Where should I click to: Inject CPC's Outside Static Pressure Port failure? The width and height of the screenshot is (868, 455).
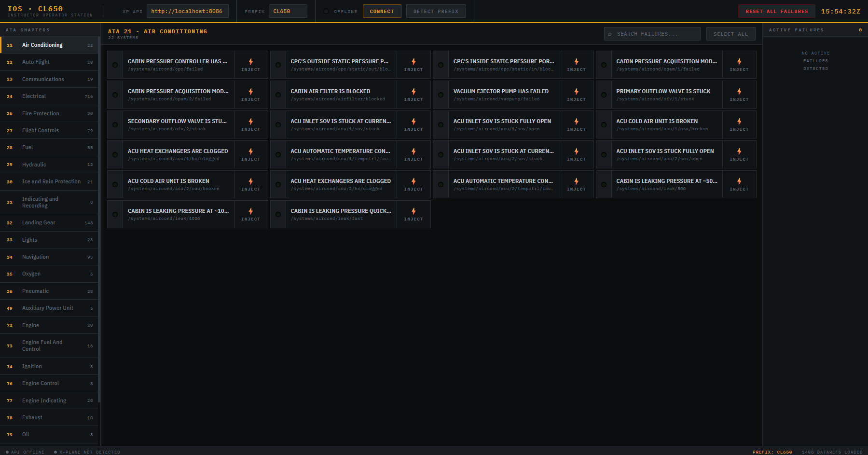(413, 65)
